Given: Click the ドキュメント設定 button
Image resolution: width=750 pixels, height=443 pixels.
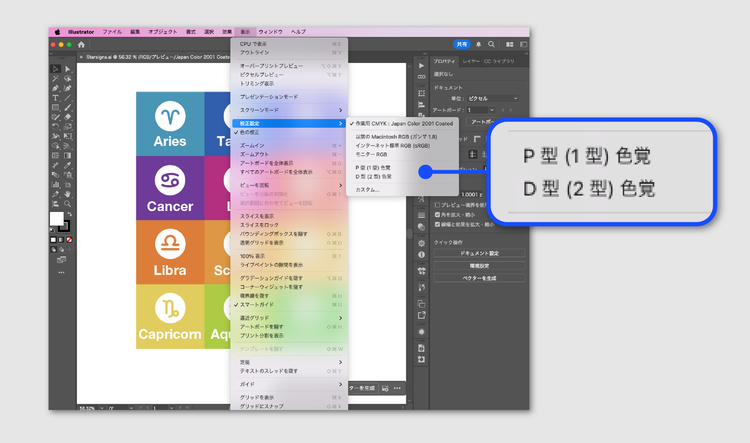Looking at the screenshot, I should pos(479,253).
